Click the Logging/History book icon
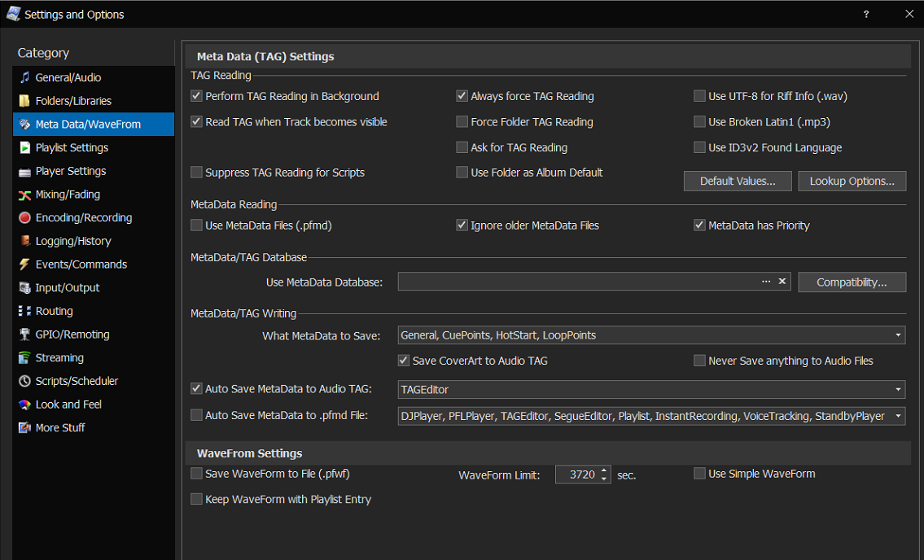The width and height of the screenshot is (924, 560). 24,241
